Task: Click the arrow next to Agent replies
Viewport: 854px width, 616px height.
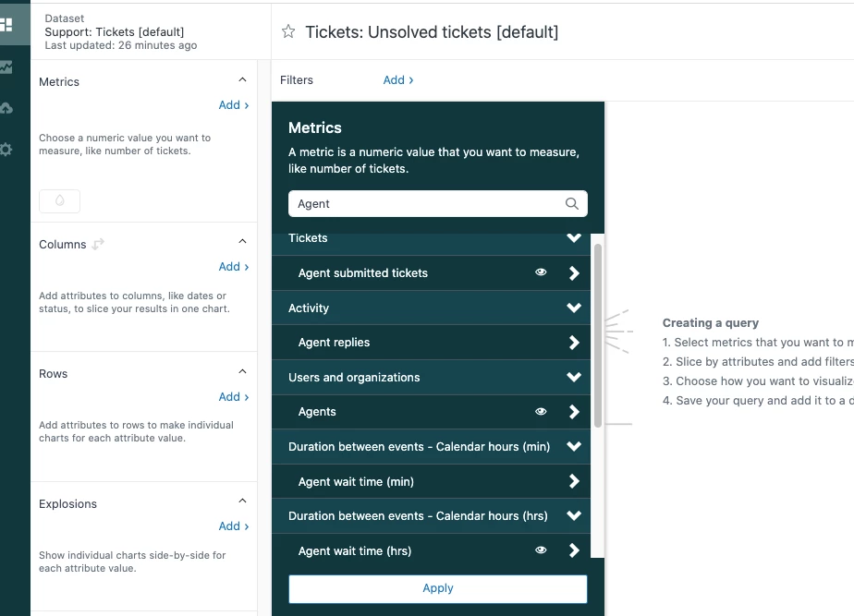Action: pos(574,343)
